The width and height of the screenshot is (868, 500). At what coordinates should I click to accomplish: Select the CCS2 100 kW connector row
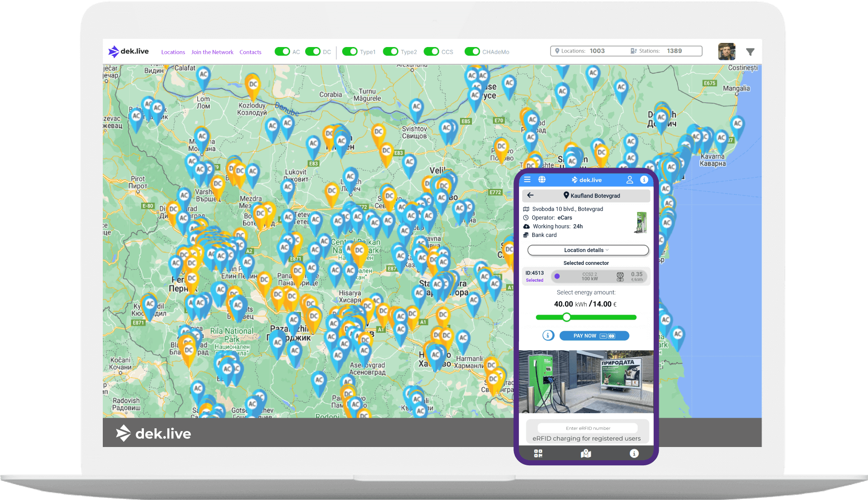(x=589, y=276)
